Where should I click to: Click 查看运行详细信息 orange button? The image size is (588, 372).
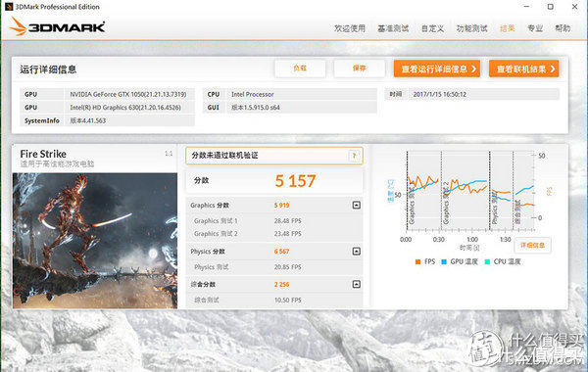pos(437,69)
